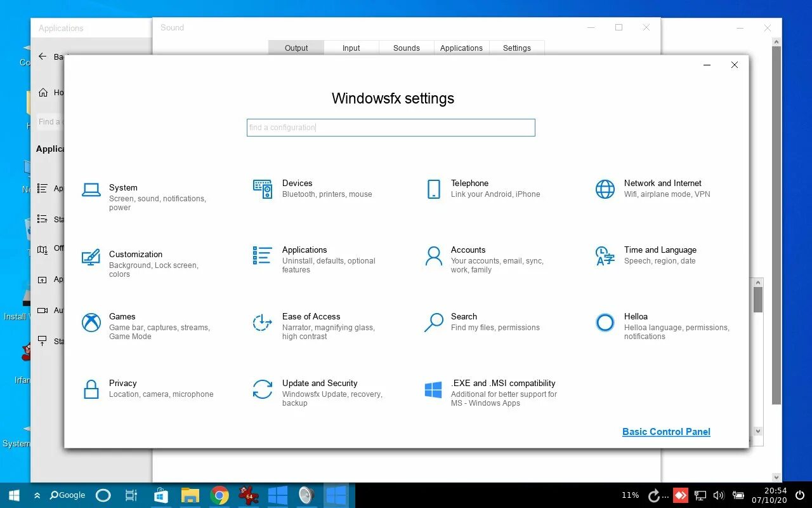Image resolution: width=812 pixels, height=508 pixels.
Task: Open Customization settings paintbrush icon
Action: click(91, 257)
